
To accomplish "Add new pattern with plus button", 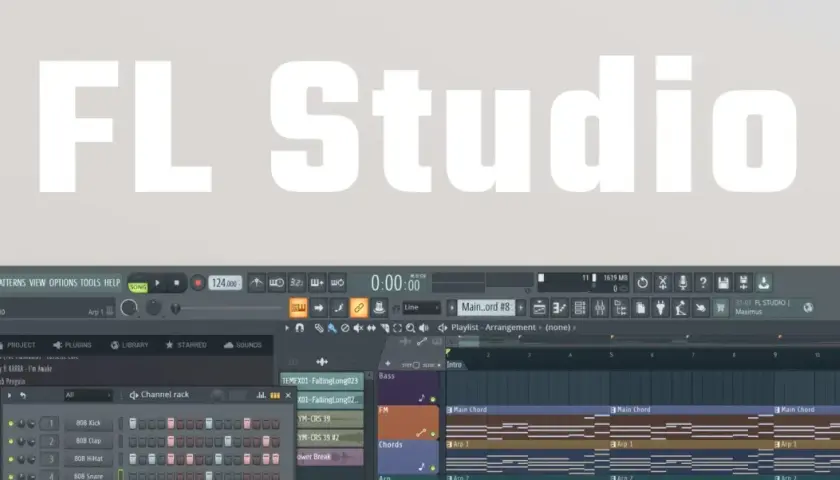I will point(521,308).
